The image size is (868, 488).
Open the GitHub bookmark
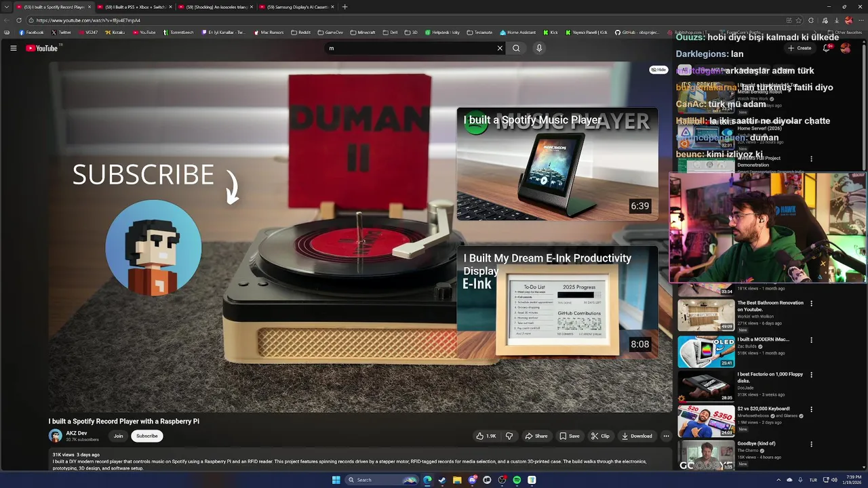tap(637, 32)
